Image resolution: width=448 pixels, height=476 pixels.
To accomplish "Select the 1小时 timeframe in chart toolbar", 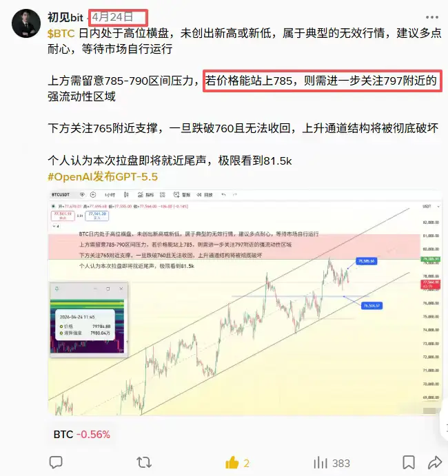I will (110, 195).
